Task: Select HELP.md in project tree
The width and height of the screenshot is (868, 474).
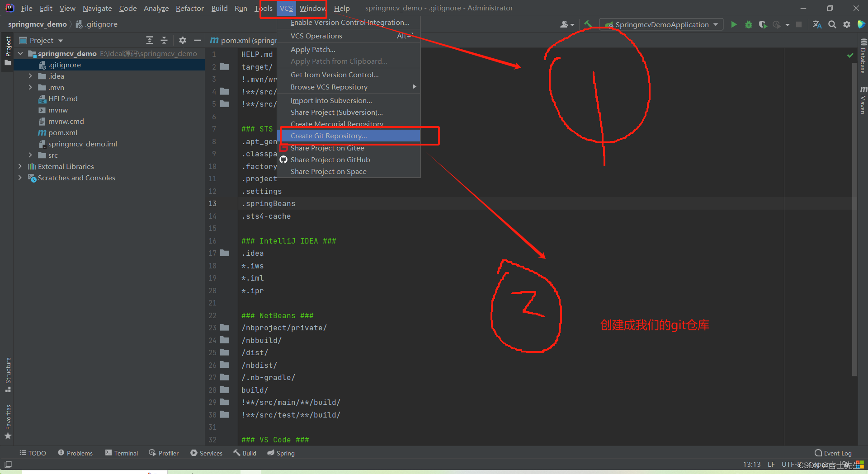Action: click(x=62, y=99)
